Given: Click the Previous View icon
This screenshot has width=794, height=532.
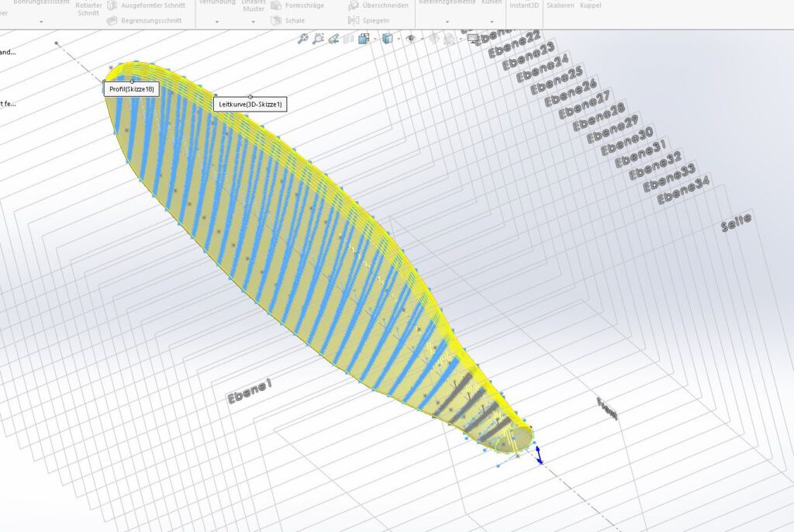Looking at the screenshot, I should coord(333,39).
